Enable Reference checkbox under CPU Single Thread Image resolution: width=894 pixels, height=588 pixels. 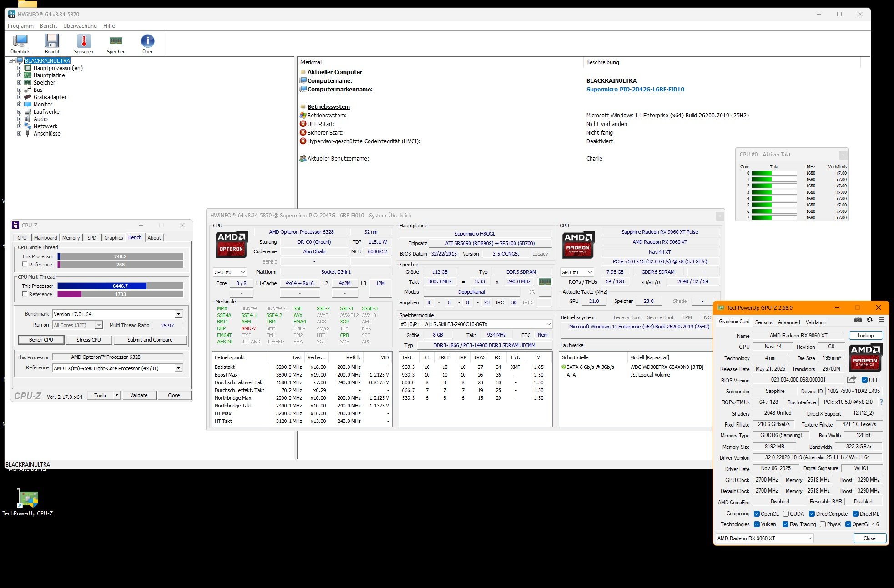(25, 265)
